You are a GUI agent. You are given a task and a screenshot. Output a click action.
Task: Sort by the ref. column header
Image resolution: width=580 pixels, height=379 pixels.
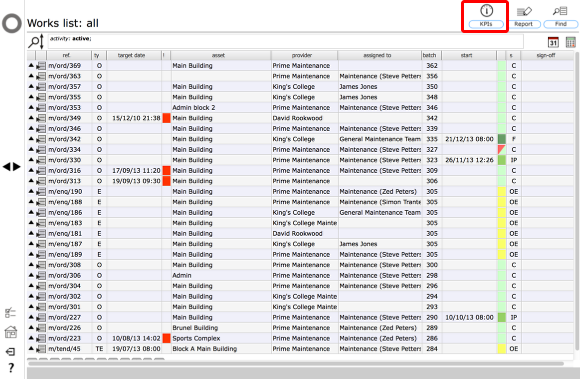[68, 55]
